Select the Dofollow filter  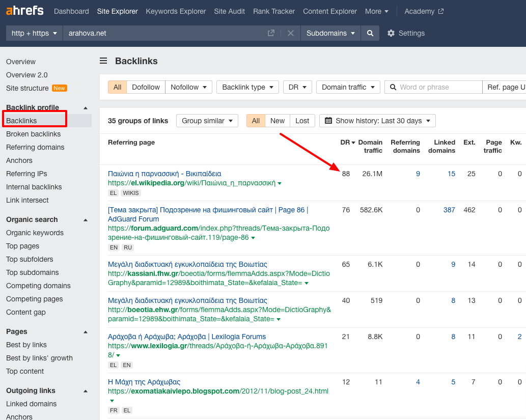pyautogui.click(x=146, y=87)
